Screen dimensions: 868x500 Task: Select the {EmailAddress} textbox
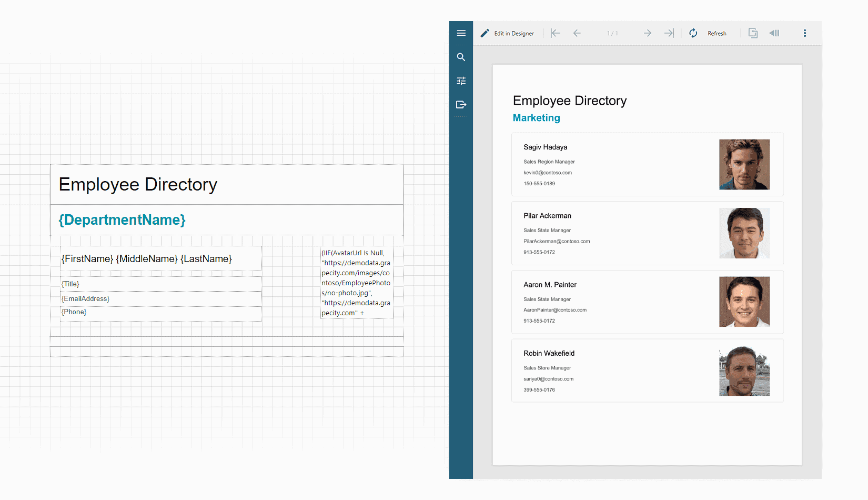(x=161, y=299)
